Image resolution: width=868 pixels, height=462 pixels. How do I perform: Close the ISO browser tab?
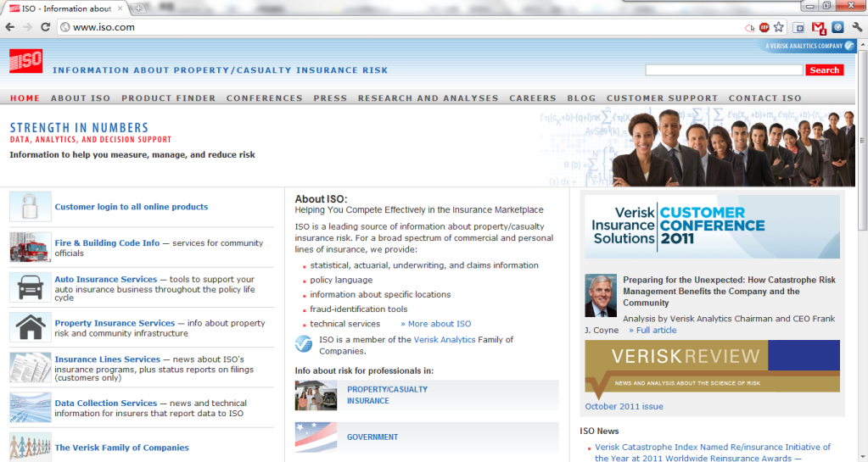[120, 8]
